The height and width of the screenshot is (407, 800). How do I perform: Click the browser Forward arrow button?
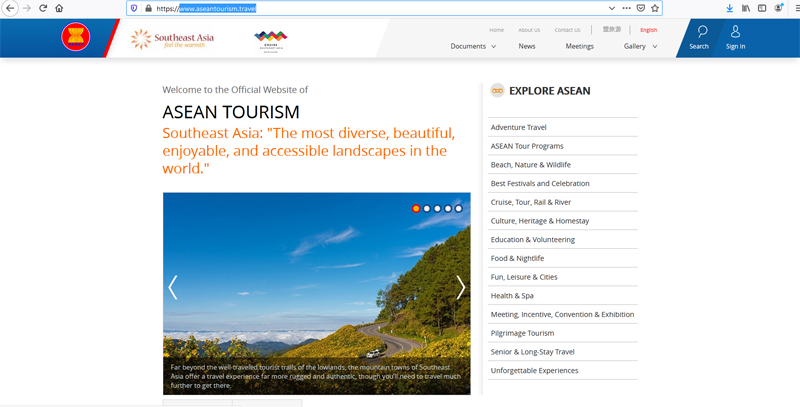click(x=27, y=8)
